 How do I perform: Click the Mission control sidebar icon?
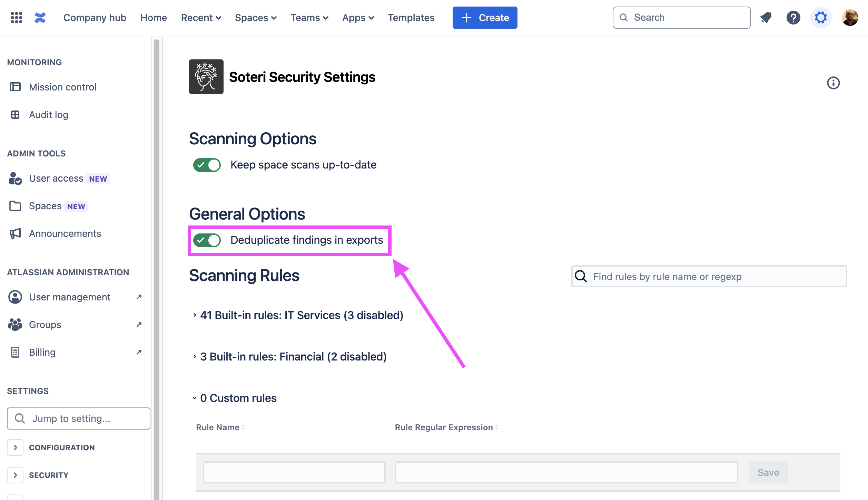[x=15, y=87]
